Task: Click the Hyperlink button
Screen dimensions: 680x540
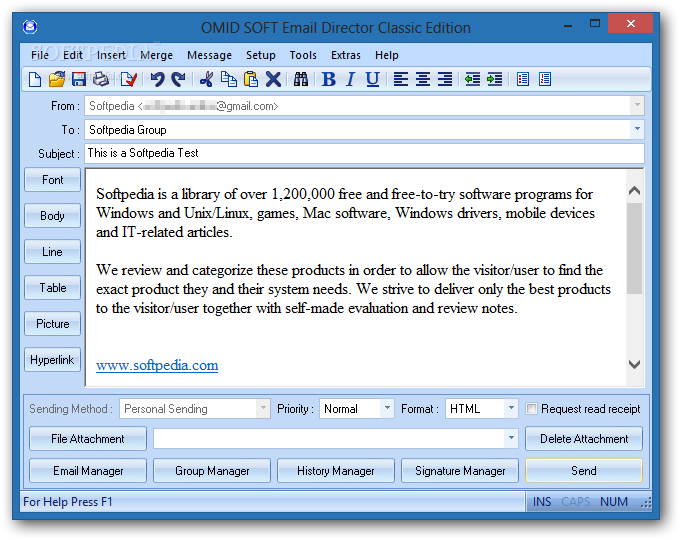Action: coord(52,360)
